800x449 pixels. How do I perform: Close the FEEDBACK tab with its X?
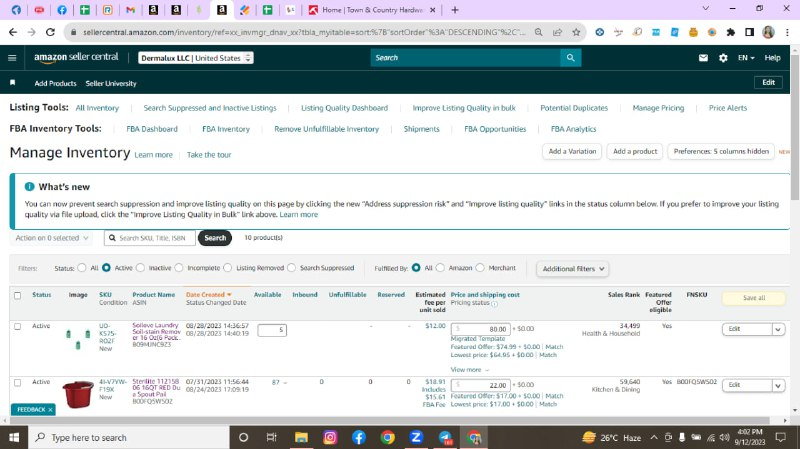51,410
